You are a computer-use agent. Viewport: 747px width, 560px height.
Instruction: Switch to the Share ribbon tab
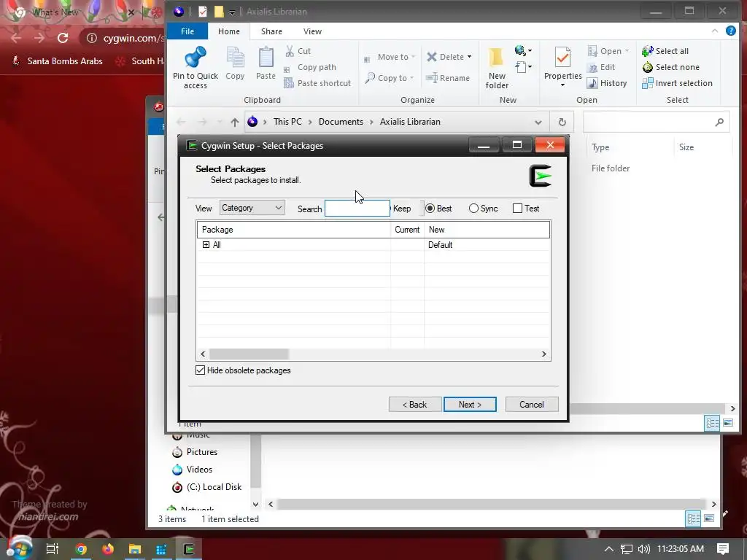271,31
